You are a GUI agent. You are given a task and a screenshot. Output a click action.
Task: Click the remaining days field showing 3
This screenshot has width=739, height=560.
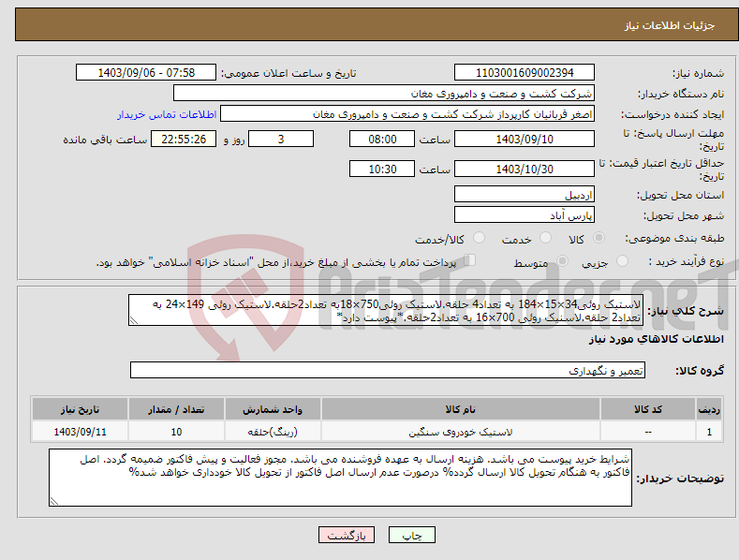pyautogui.click(x=281, y=139)
